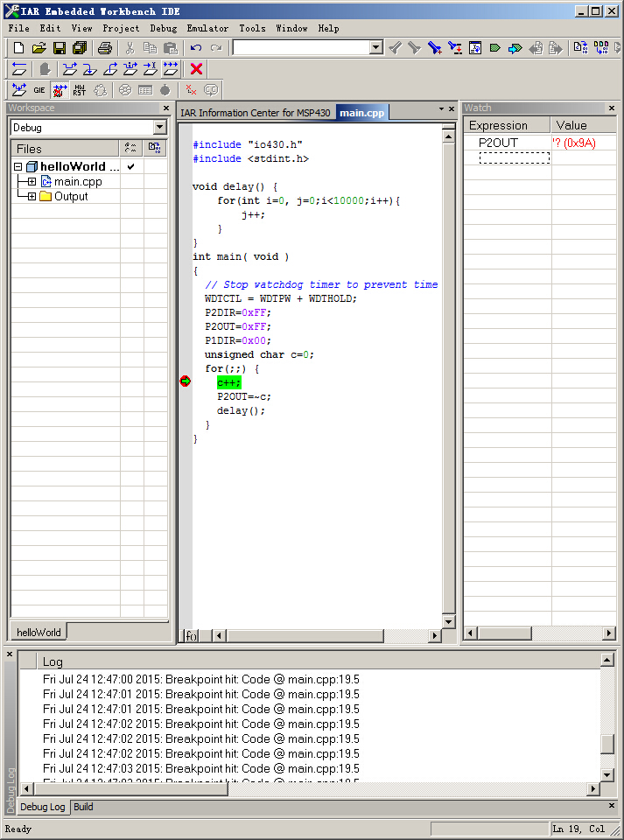Open the Project menu
This screenshot has height=840, width=624.
[x=121, y=28]
